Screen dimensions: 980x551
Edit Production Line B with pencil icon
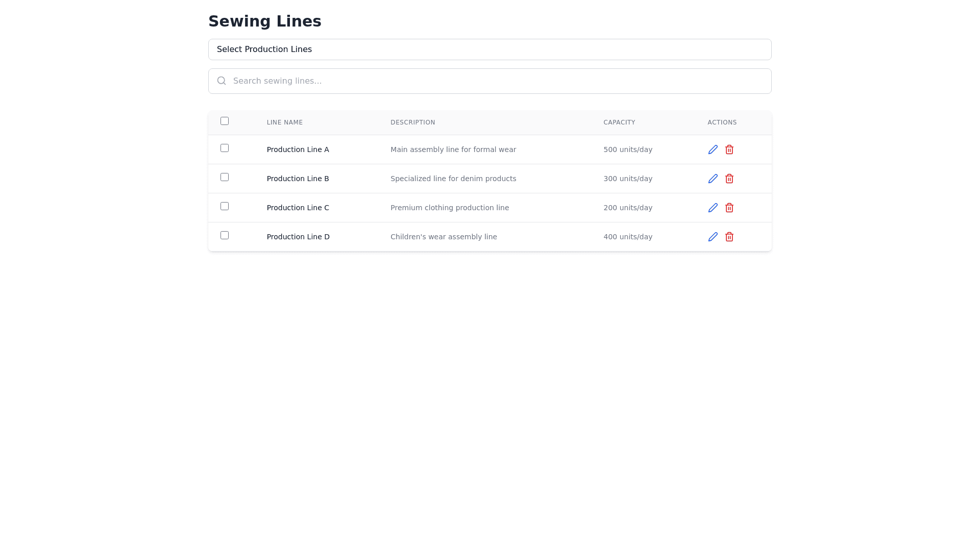tap(713, 179)
